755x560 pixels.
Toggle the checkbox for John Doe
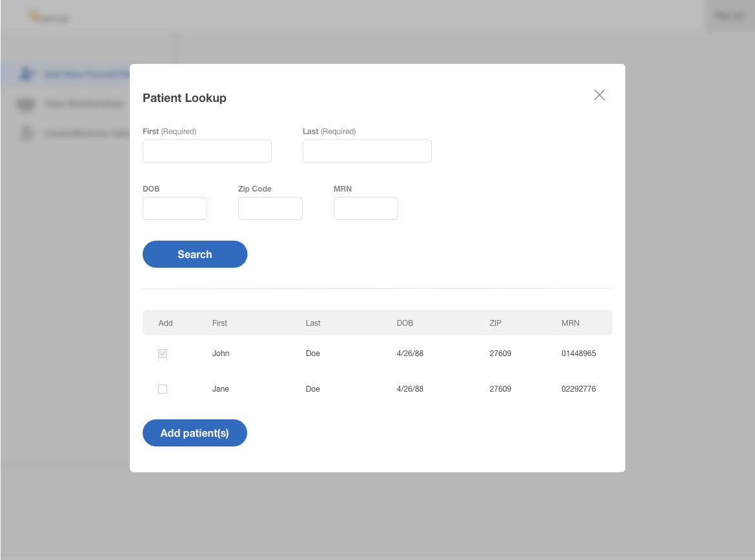[x=163, y=354]
